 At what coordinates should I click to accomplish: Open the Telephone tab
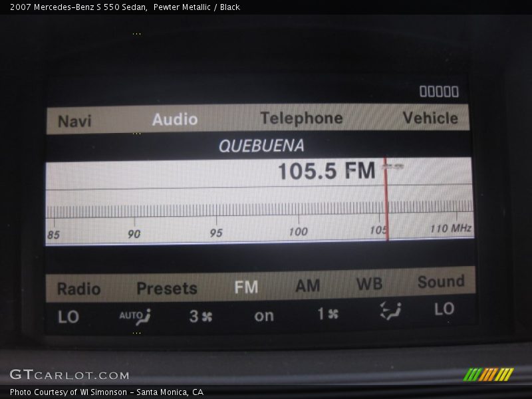(301, 118)
